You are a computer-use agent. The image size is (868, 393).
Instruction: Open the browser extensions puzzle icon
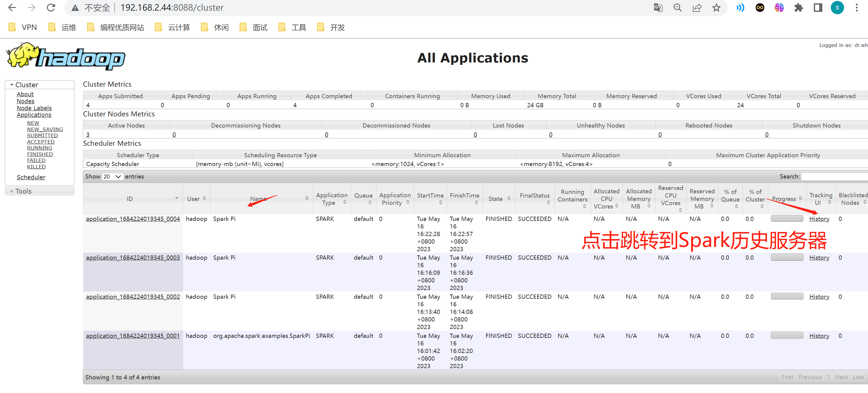click(799, 7)
